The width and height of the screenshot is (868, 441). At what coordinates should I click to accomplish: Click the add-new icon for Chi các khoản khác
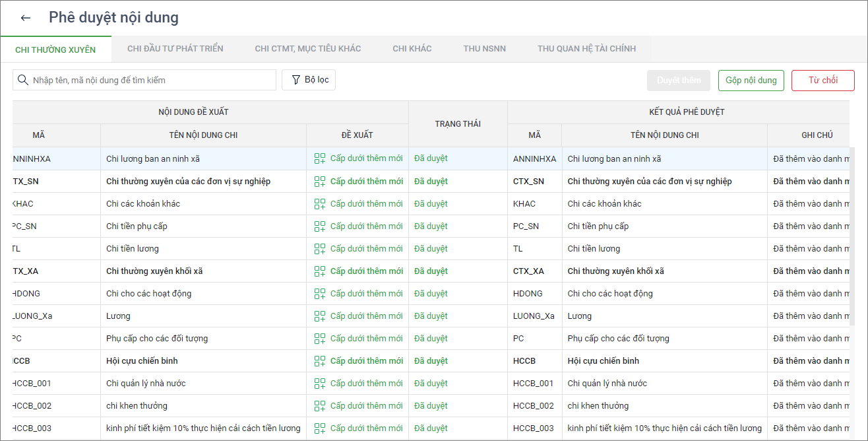[x=320, y=204]
